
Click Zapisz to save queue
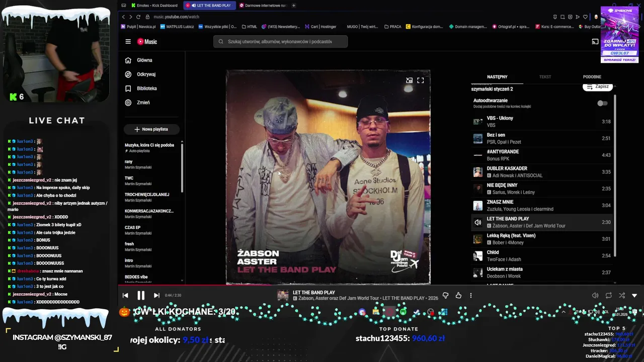598,86
